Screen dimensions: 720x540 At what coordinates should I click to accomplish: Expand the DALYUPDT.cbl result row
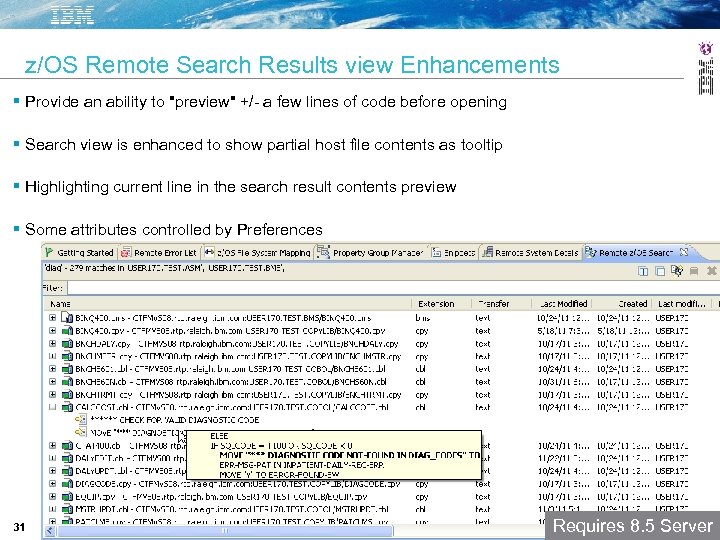coord(52,471)
